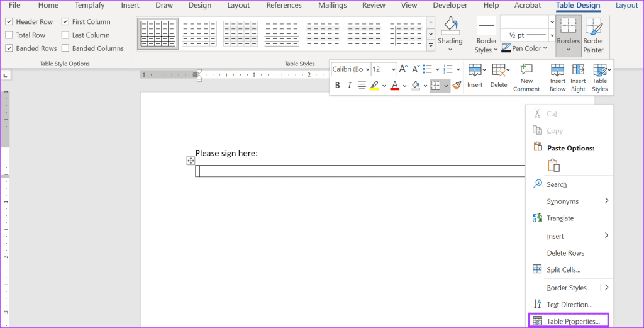Image resolution: width=644 pixels, height=328 pixels.
Task: Click the Borders button in ribbon
Action: coord(569,36)
